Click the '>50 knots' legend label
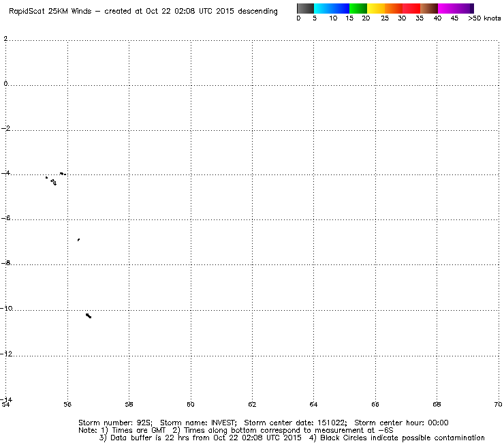Screen dimensions: 504x443 484,18
